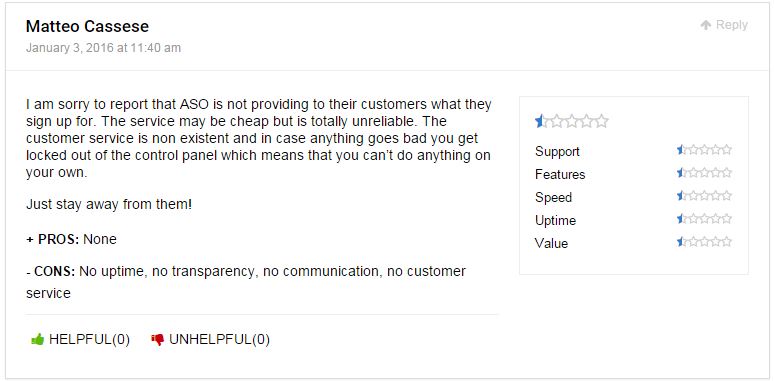Click the CONS text line
This screenshot has height=381, width=774.
coord(246,282)
